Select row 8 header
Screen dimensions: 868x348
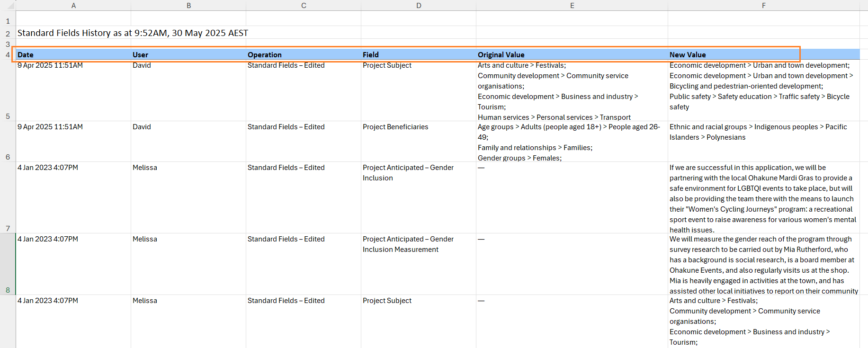(x=8, y=264)
